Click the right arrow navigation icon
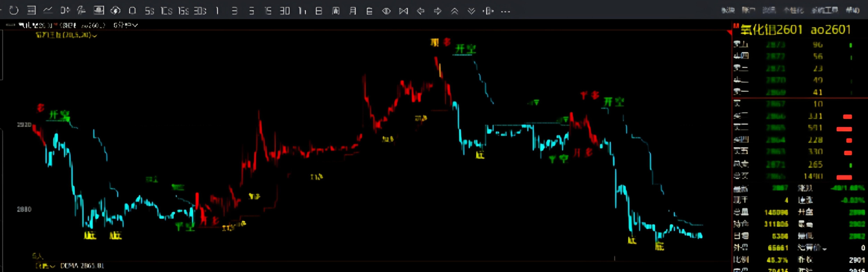Screen dimensions: 868x272 437,11
